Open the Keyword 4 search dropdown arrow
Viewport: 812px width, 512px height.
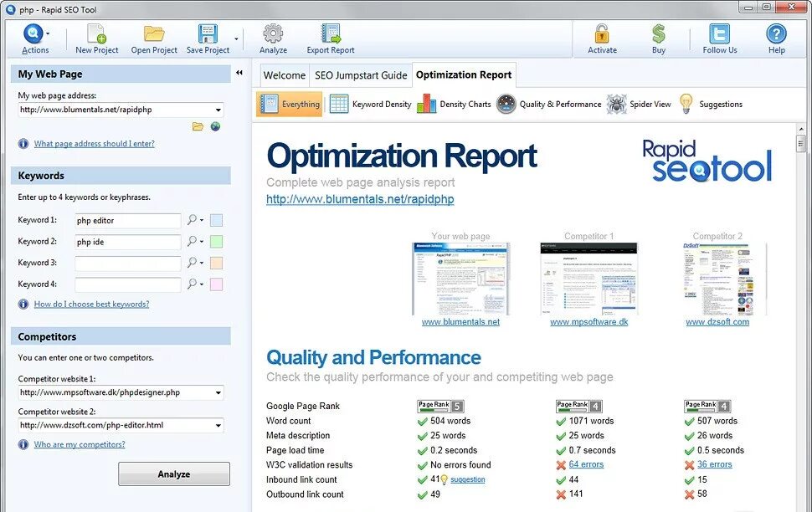202,284
